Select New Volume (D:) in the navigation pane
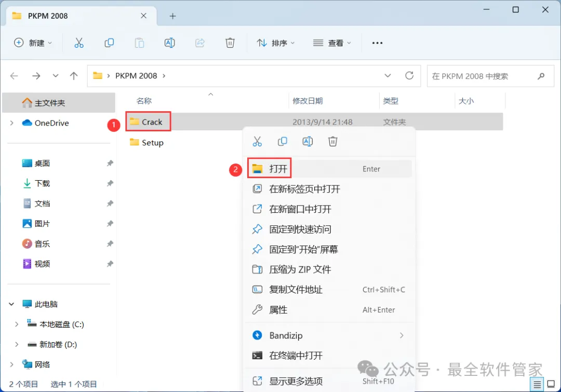The width and height of the screenshot is (561, 392). pyautogui.click(x=58, y=344)
